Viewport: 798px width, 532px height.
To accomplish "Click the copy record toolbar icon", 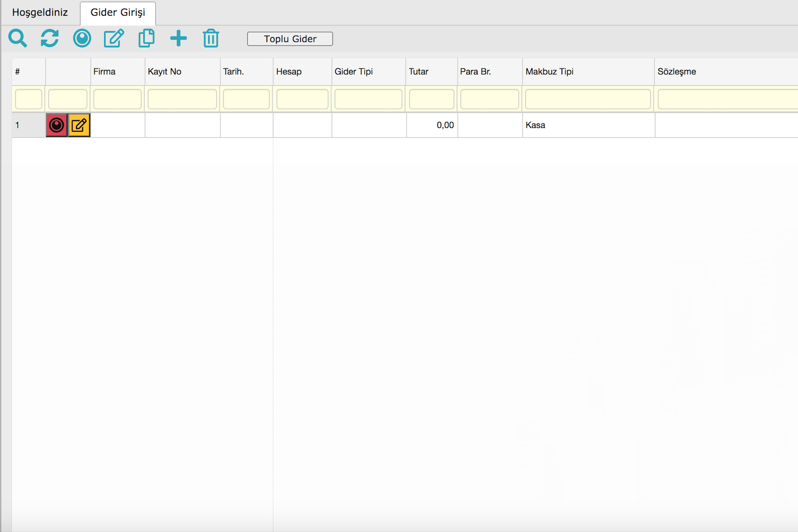I will point(146,38).
